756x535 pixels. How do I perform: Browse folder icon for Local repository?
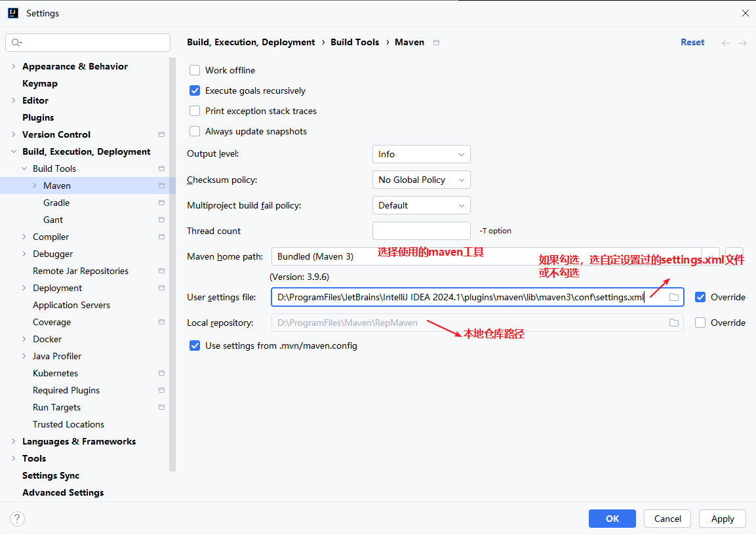[x=674, y=323]
